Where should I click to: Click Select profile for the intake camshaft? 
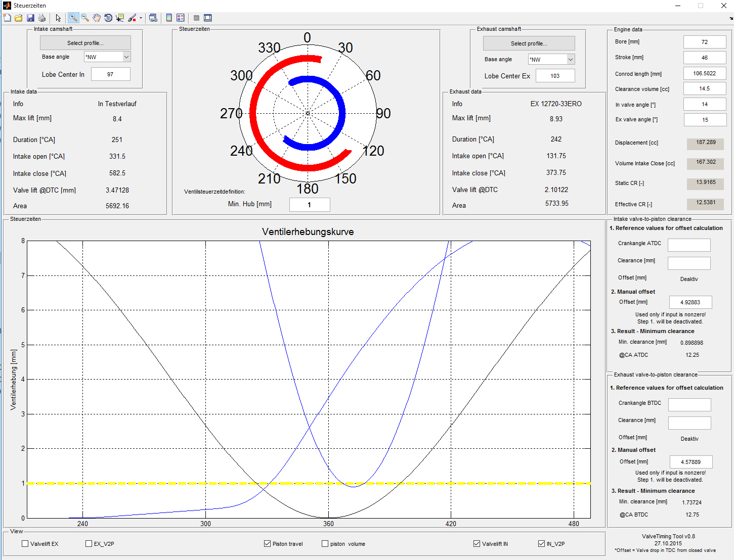(85, 43)
